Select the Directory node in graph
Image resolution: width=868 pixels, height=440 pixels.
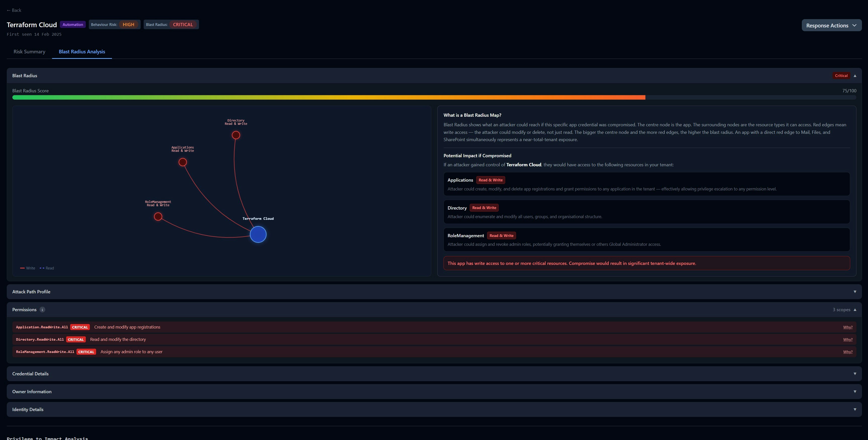pyautogui.click(x=236, y=135)
